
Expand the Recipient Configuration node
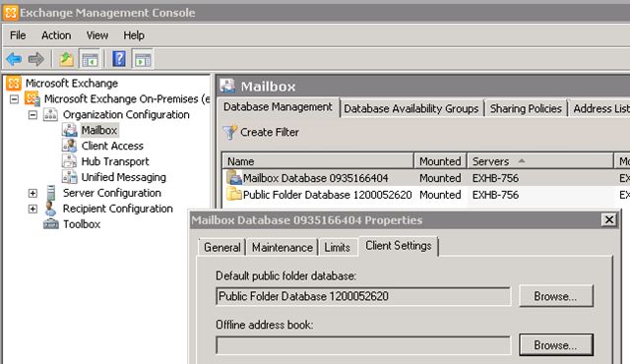click(32, 210)
